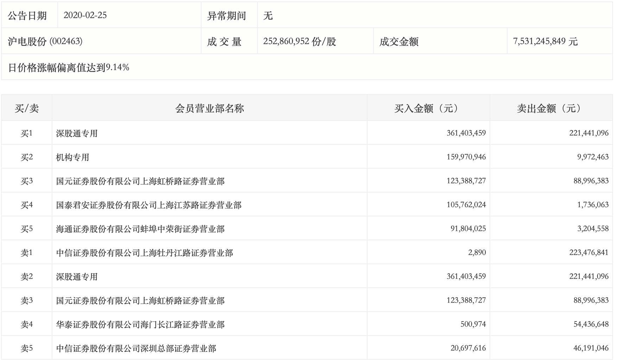Select buy amount 91,804,025
The width and height of the screenshot is (619, 364).
pos(468,228)
